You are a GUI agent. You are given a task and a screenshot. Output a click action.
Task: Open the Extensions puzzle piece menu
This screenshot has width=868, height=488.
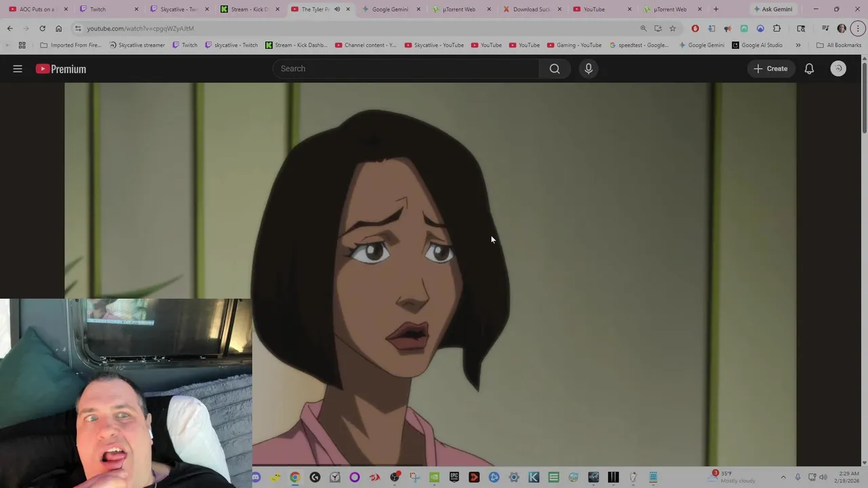776,28
